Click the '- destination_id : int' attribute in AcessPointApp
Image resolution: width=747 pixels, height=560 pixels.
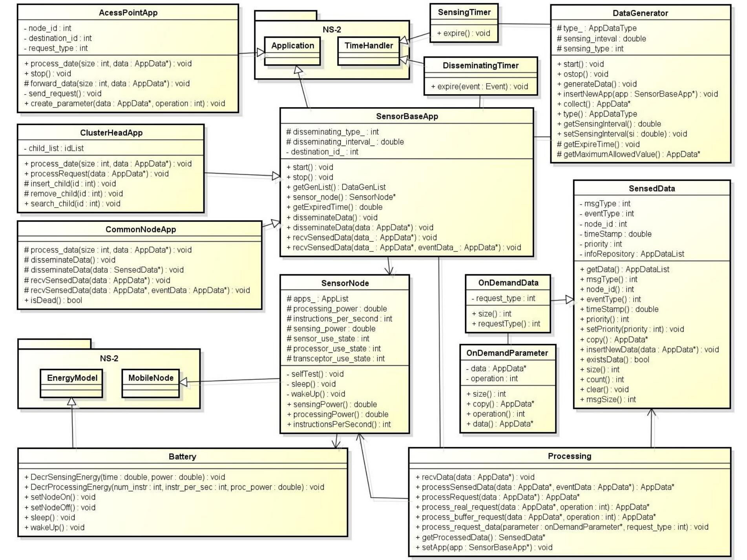[x=58, y=38]
